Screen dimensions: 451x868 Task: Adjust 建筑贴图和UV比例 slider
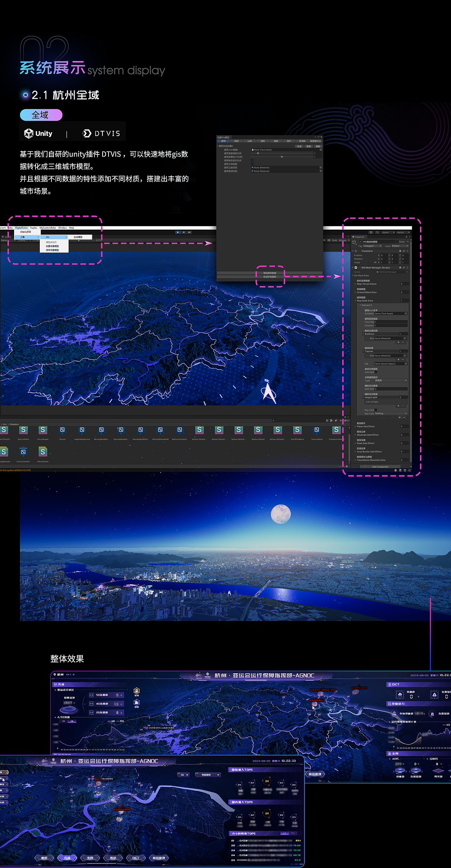(x=282, y=157)
